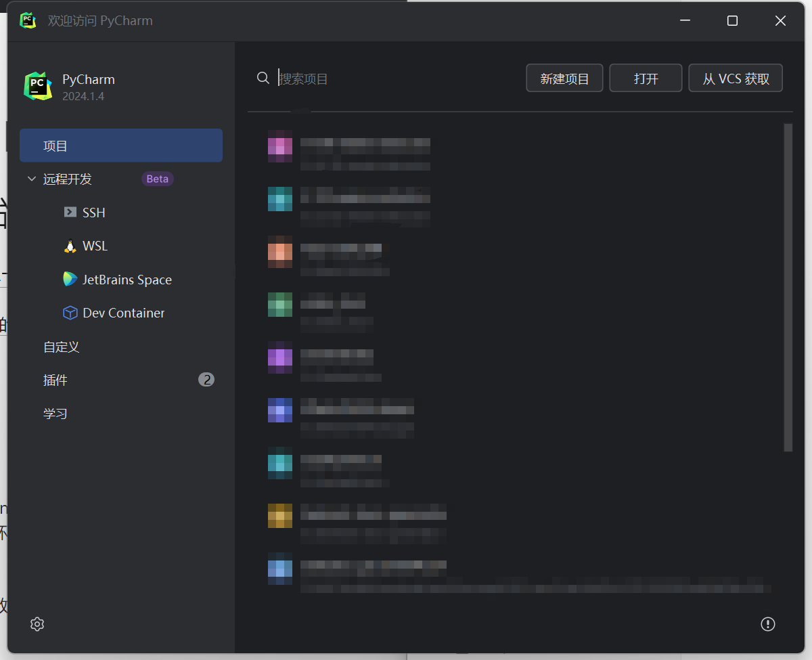Screen dimensions: 812x660
Task: Open the 学习 section
Action: (x=55, y=414)
